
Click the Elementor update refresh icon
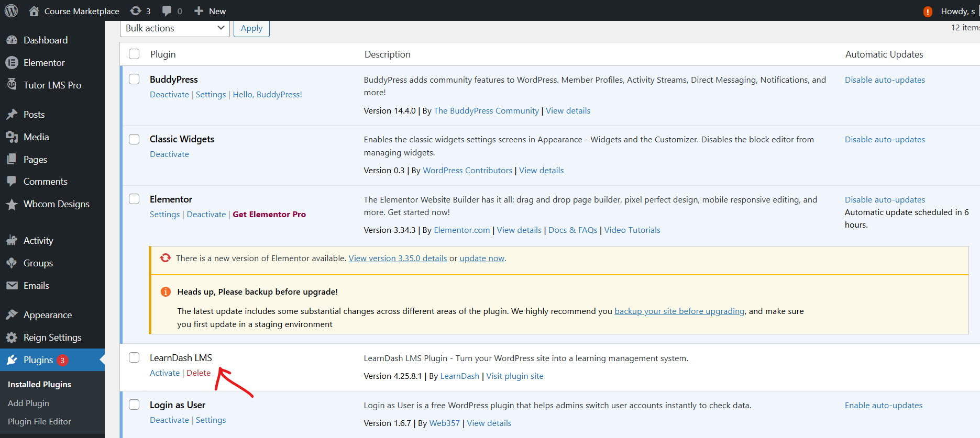click(x=166, y=258)
